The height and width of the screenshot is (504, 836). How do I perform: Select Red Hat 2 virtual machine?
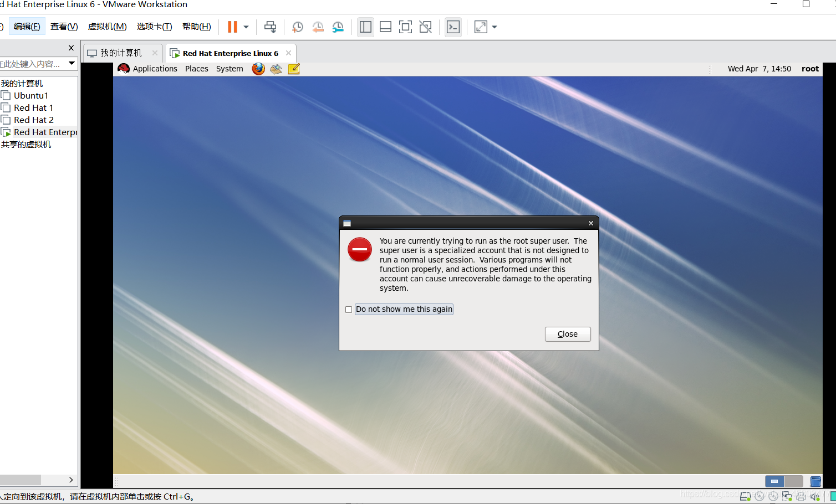coord(33,120)
